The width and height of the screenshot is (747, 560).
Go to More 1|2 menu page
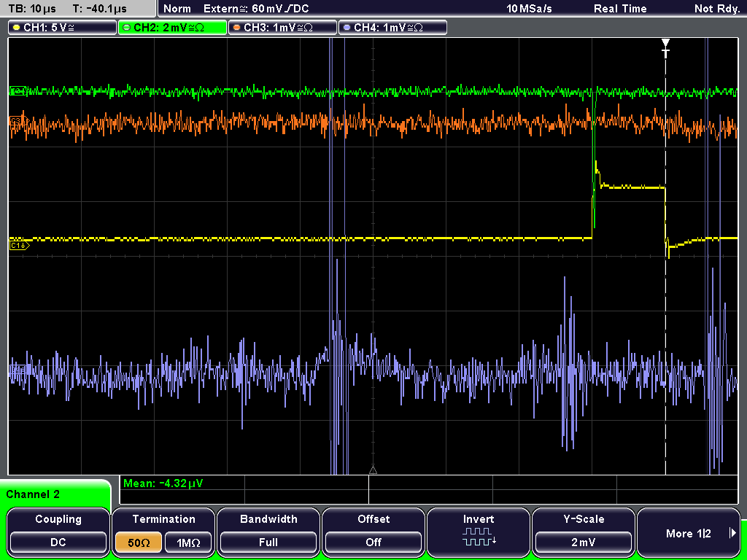689,532
